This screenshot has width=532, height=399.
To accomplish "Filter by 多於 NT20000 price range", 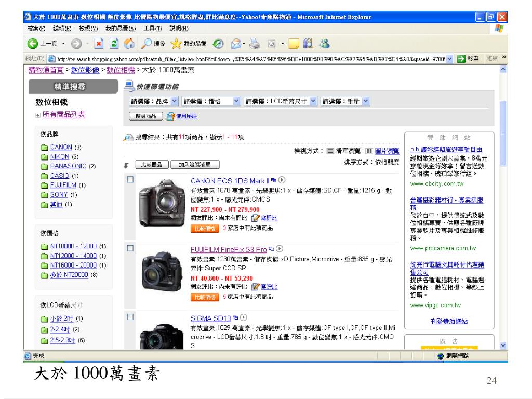I will coord(69,275).
